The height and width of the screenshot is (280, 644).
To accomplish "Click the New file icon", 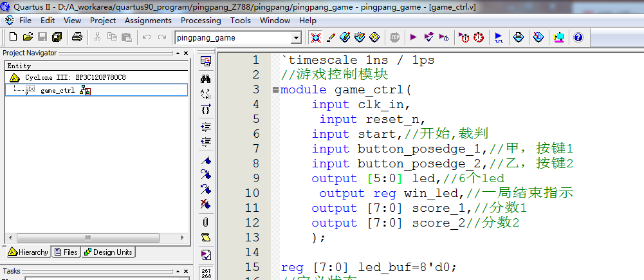I will (x=13, y=37).
